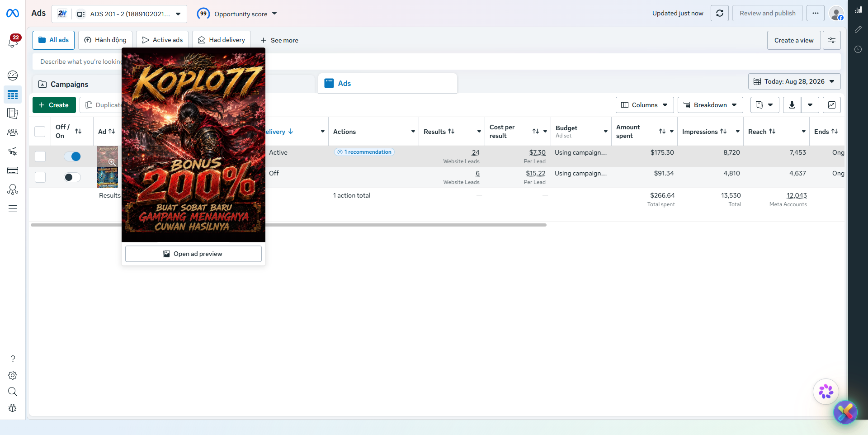Click the second ad's thumbnail image
The image size is (868, 435).
pos(108,177)
